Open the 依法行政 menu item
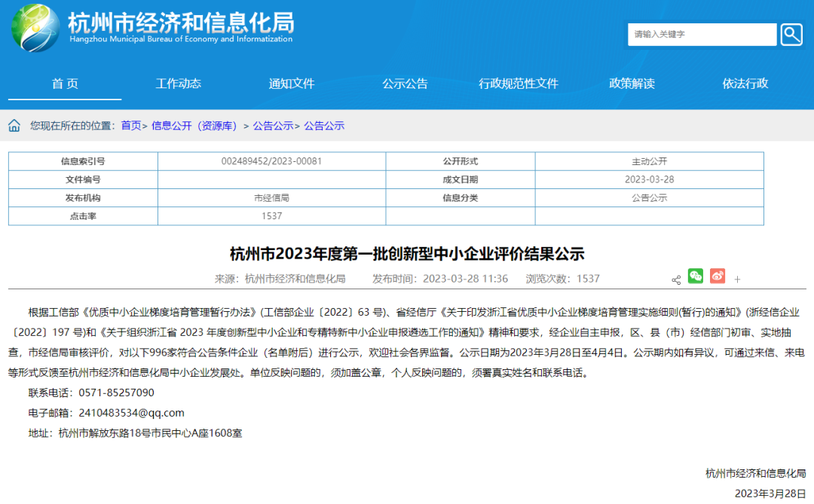814x504 pixels. pos(745,84)
